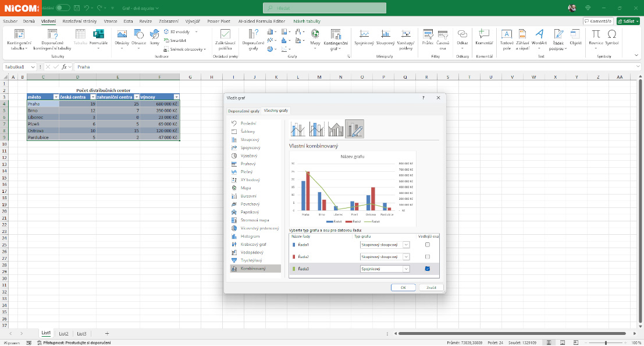644x346 pixels.
Task: Select the Custom combination chart subtype icon
Action: click(354, 129)
